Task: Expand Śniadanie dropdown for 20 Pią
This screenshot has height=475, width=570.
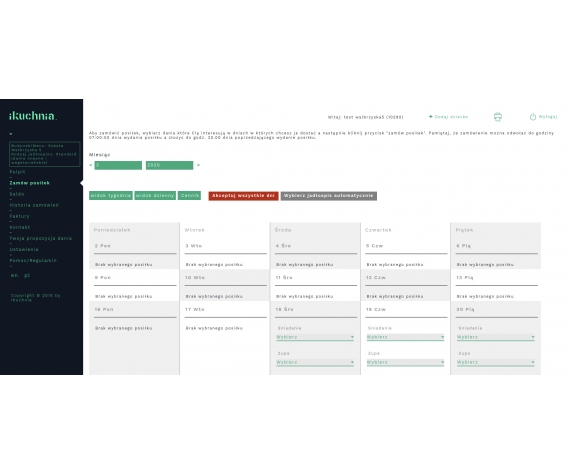Action: (x=496, y=337)
